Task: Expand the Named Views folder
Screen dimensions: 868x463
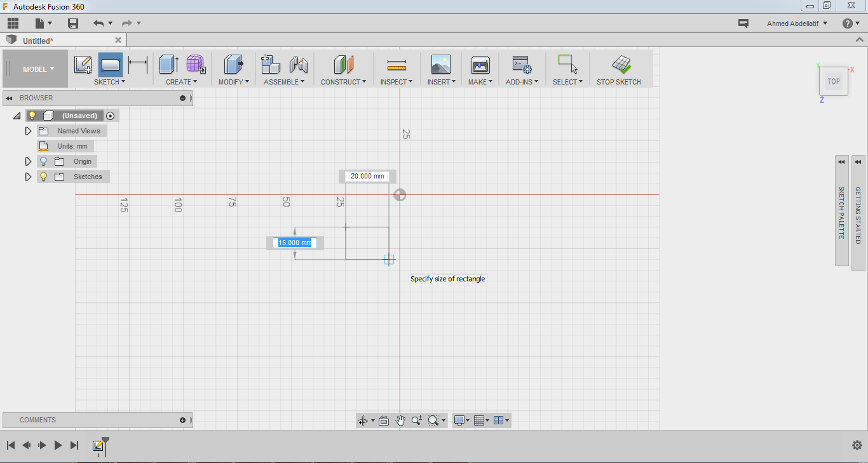Action: pos(28,131)
